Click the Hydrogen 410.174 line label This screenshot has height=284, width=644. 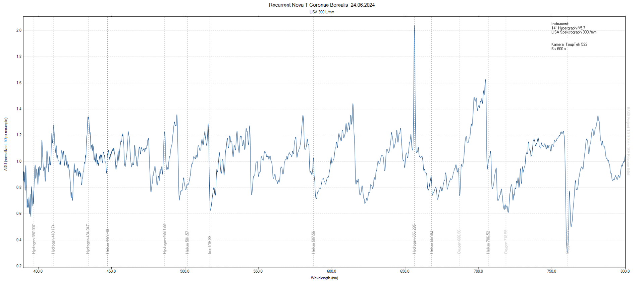click(53, 239)
